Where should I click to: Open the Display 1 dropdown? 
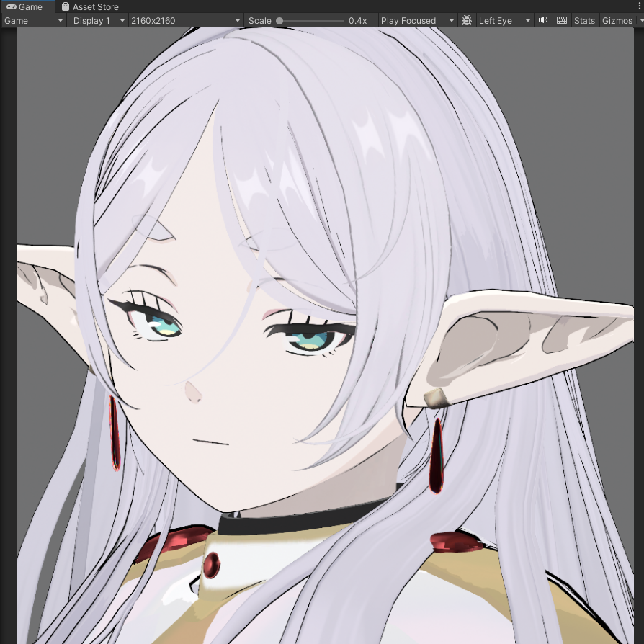98,21
